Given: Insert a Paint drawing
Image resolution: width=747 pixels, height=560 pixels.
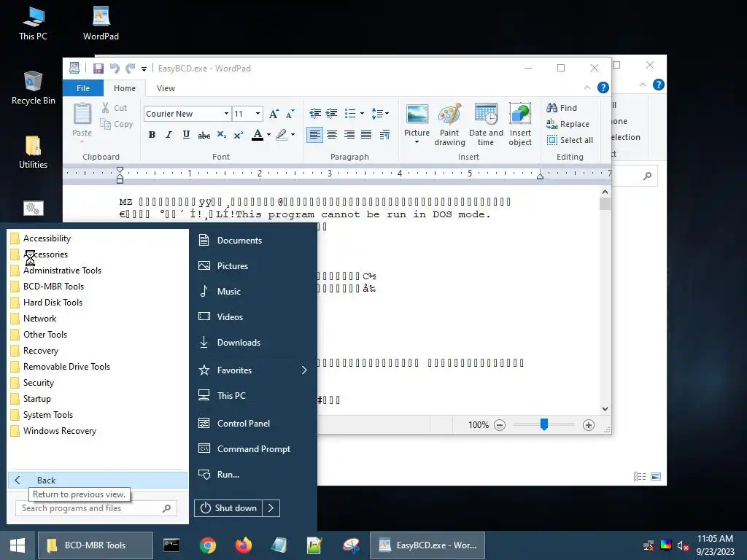Looking at the screenshot, I should (x=449, y=125).
